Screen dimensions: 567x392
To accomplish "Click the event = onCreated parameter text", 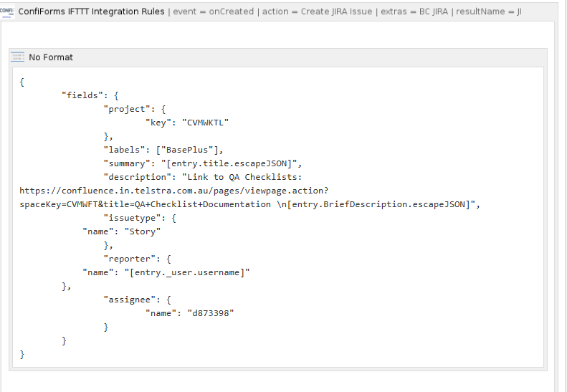I will 214,11.
